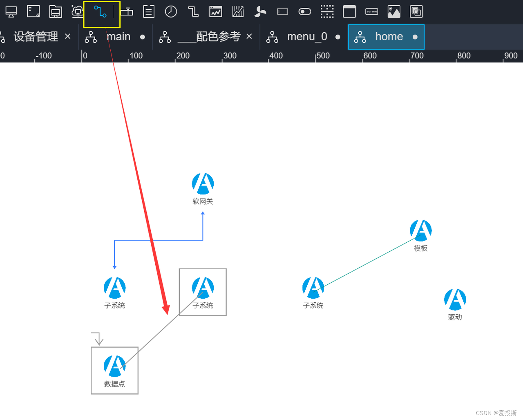The width and height of the screenshot is (523, 420).
Task: Click the blue connector line from 软网关
Action: (x=159, y=240)
